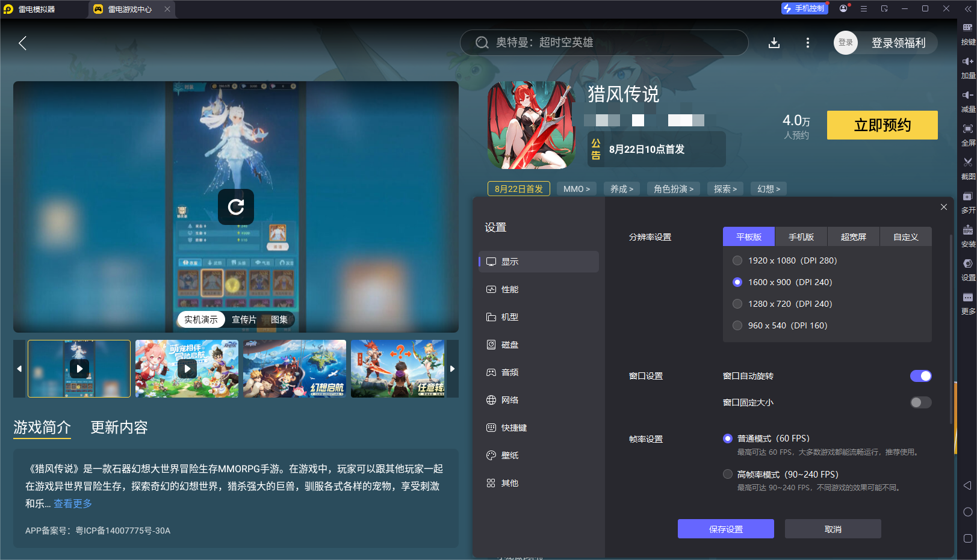The width and height of the screenshot is (977, 560).
Task: Open 幻想启航 screenshot thumbnail
Action: click(294, 369)
